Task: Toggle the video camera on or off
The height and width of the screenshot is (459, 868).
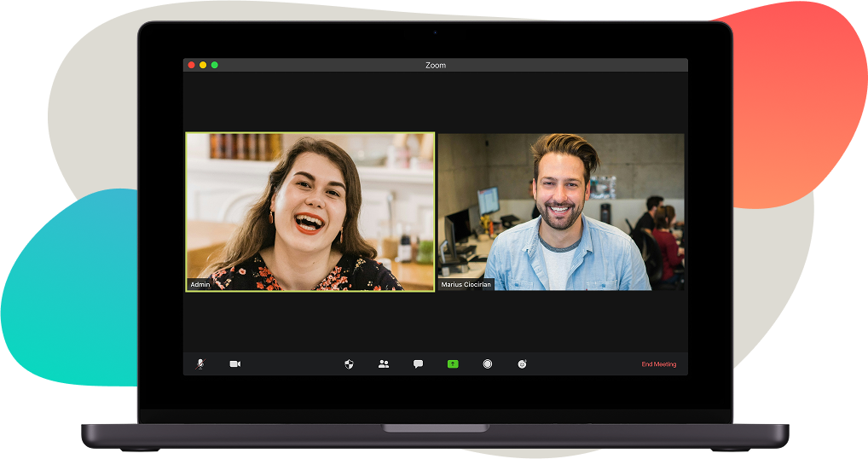Action: (234, 363)
